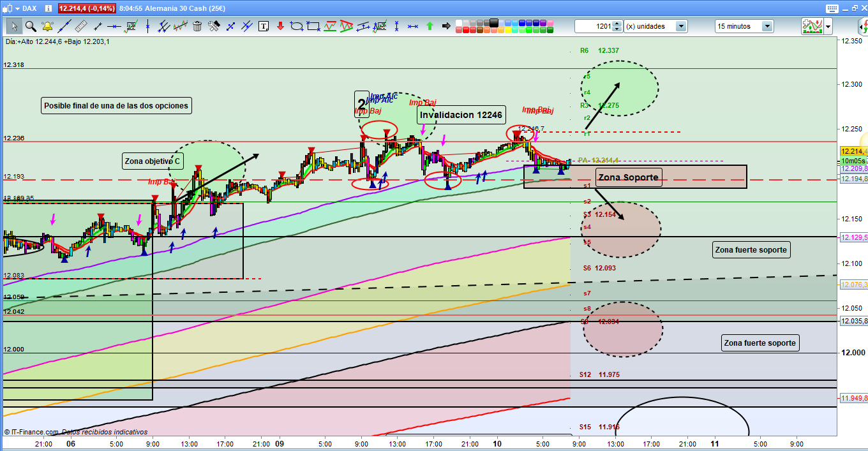Choose the ellipse drawing tool
Viewport: 868px width, 451px height.
point(296,26)
